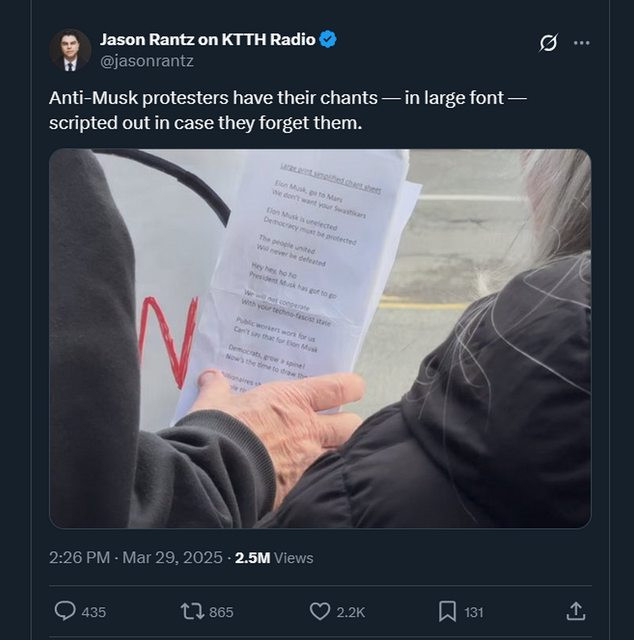The image size is (634, 640).
Task: Open the @jasonrantz handle link
Action: coord(147,61)
